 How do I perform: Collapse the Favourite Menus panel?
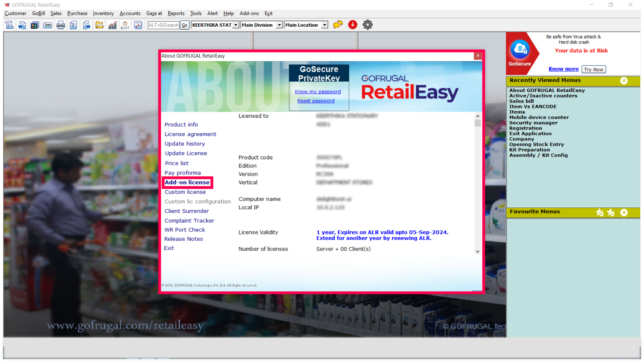[624, 212]
